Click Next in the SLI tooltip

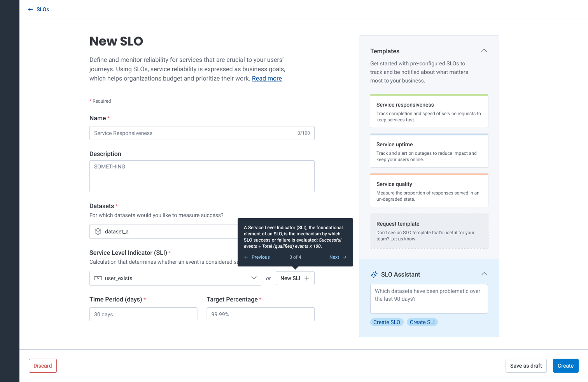coord(334,257)
